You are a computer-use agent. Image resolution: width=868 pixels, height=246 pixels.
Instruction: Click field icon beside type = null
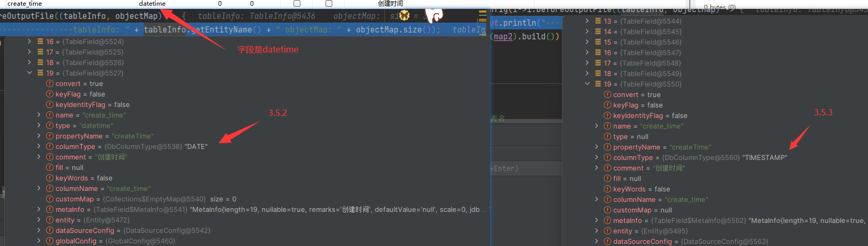click(607, 136)
